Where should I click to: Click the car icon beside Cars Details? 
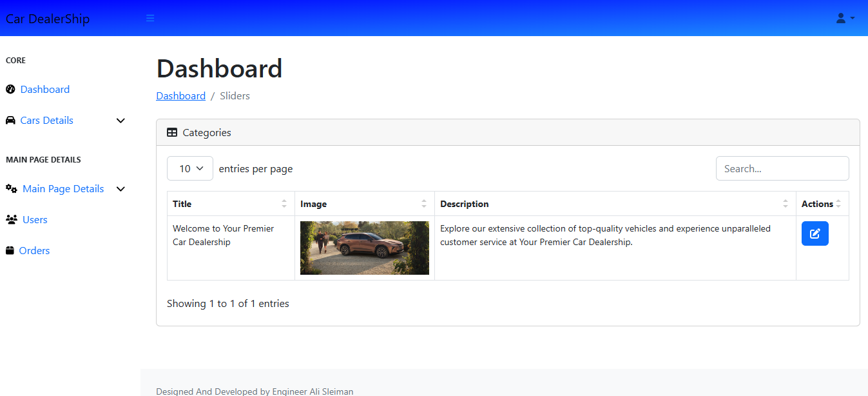click(10, 121)
